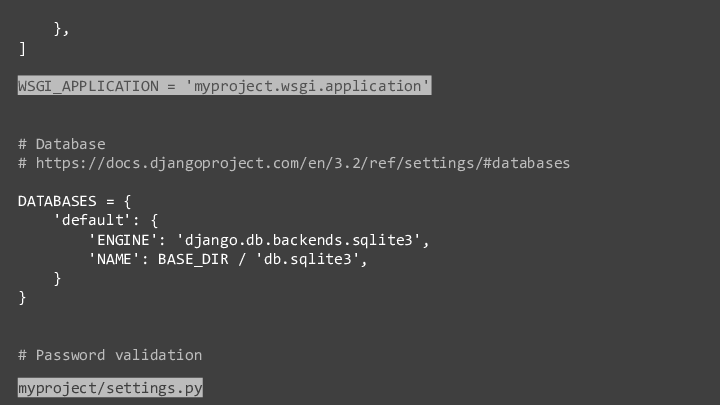720x405 pixels.
Task: Click the 'NAME' key text
Action: point(114,259)
